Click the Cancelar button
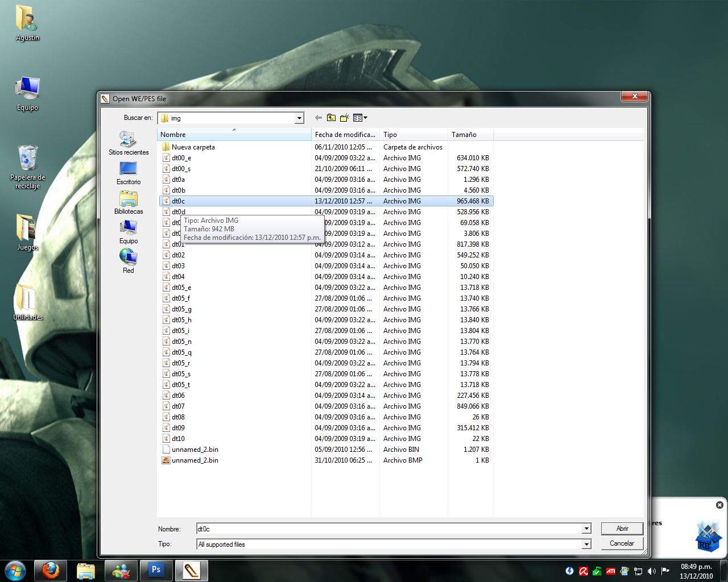Image resolution: width=728 pixels, height=582 pixels. tap(622, 543)
